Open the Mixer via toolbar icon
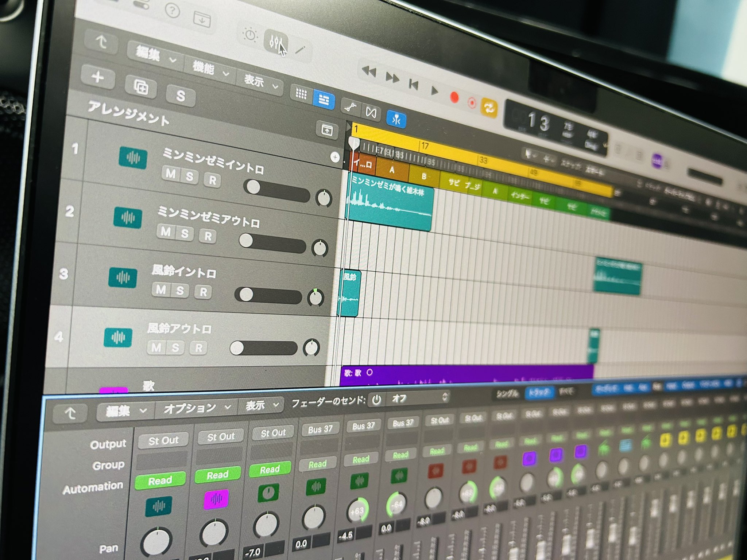Image resolution: width=747 pixels, height=560 pixels. tap(276, 42)
